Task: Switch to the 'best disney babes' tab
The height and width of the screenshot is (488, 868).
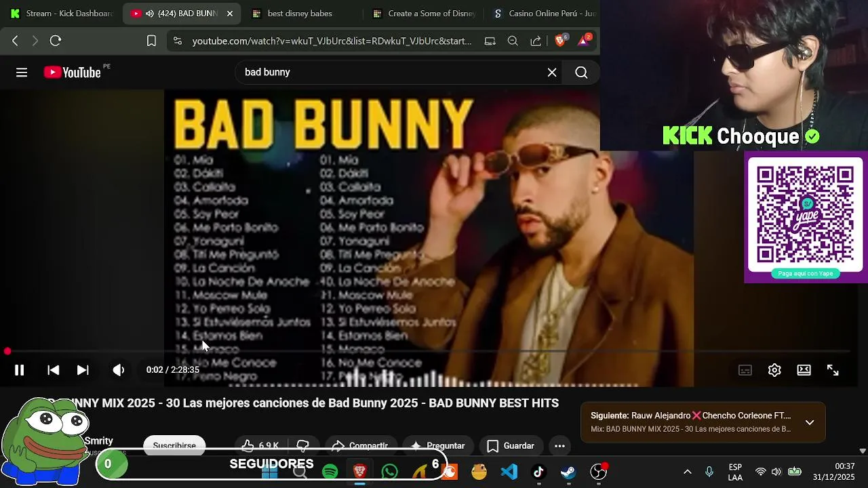Action: pyautogui.click(x=300, y=14)
